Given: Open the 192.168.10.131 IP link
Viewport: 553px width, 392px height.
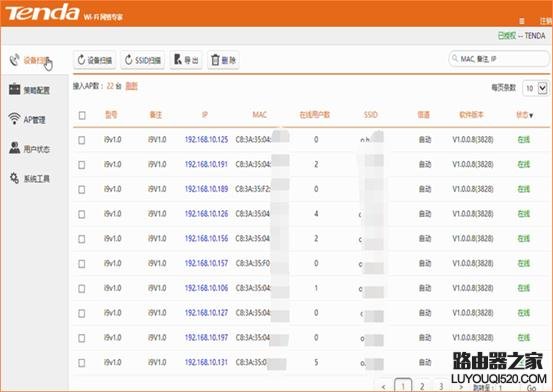Looking at the screenshot, I should tap(206, 362).
